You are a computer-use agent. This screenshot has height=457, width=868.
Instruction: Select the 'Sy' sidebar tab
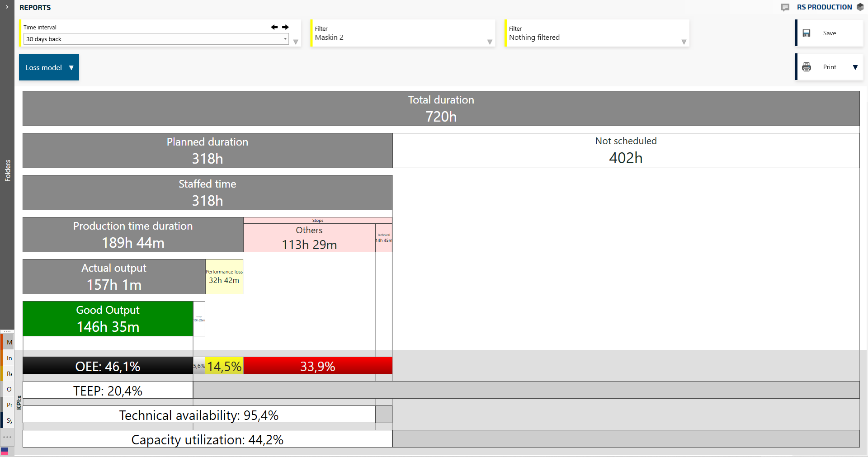(9, 420)
